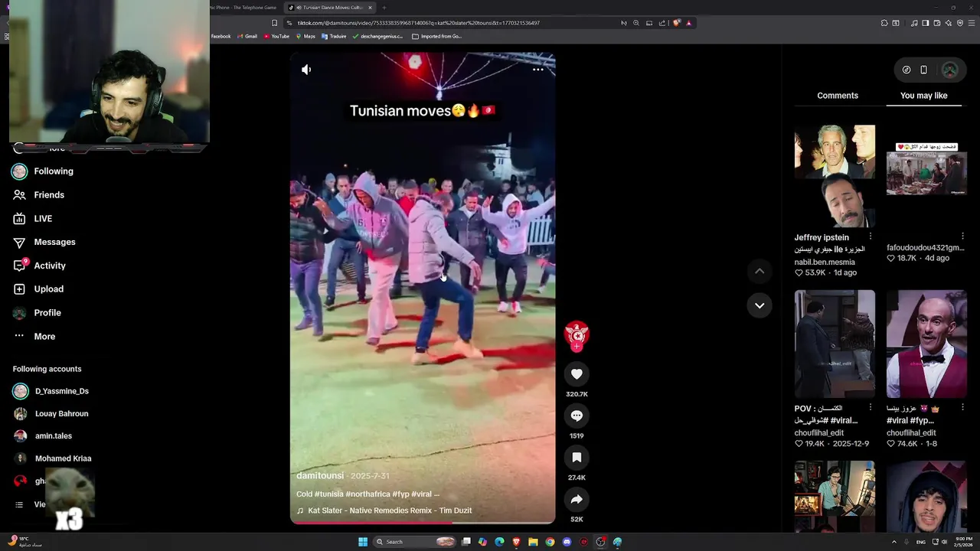The image size is (980, 551).
Task: Bookmark this page via address bar icon
Action: 274,23
